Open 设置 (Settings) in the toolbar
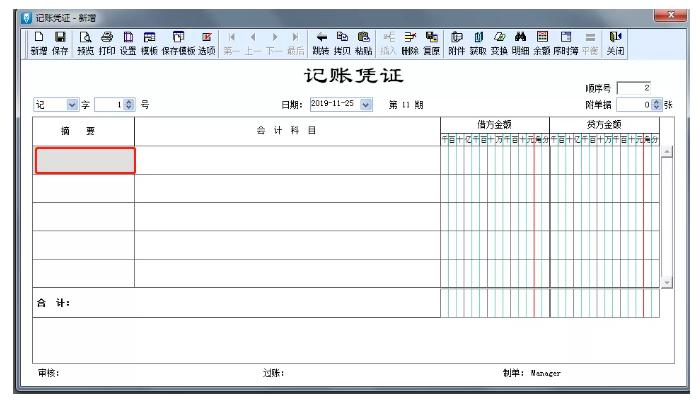Image resolution: width=700 pixels, height=403 pixels. click(x=128, y=43)
